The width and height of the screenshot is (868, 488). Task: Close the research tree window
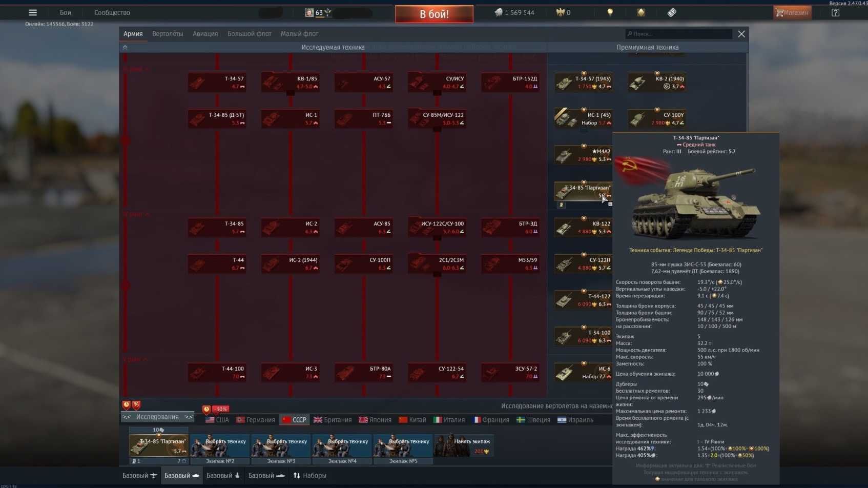[741, 34]
